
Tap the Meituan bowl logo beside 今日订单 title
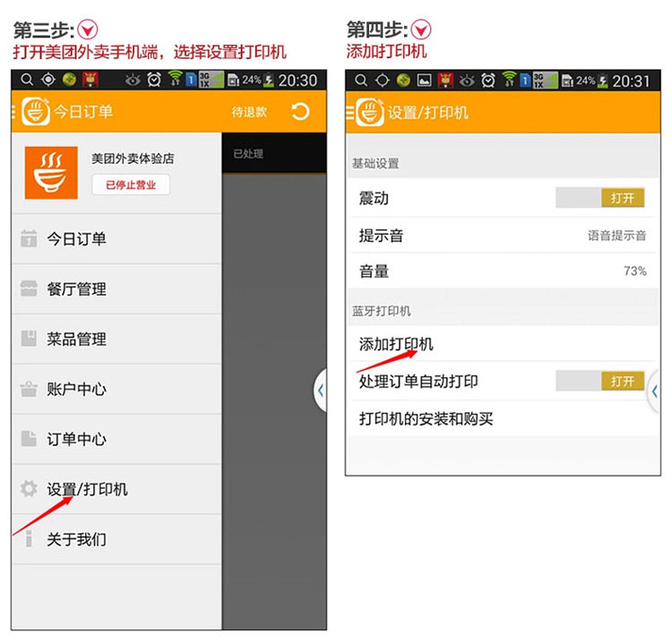[x=36, y=111]
